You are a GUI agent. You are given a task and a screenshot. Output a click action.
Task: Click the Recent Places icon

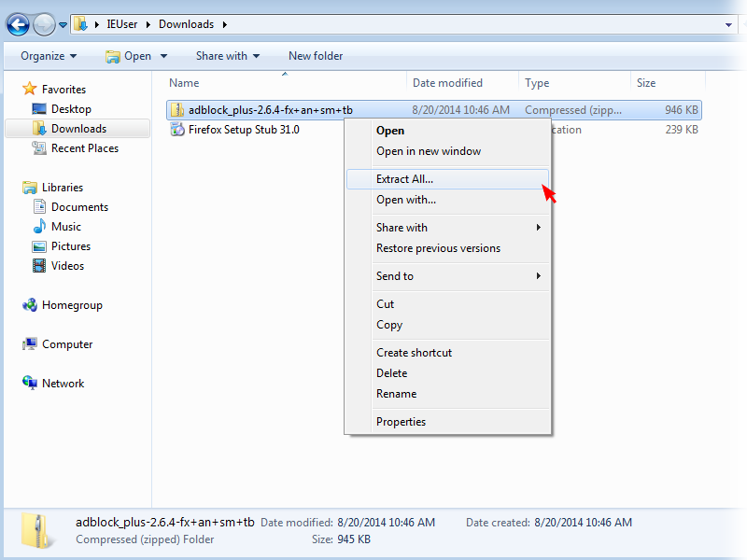[39, 148]
